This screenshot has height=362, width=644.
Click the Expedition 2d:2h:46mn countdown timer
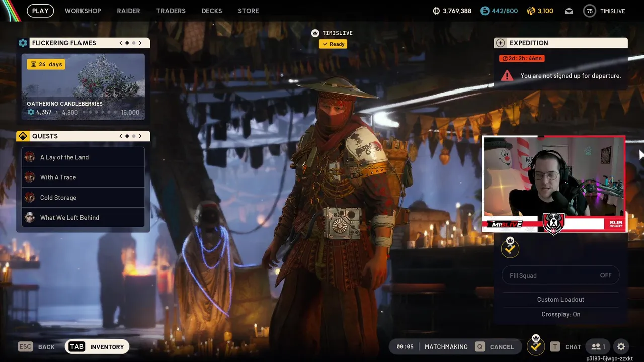coord(522,59)
